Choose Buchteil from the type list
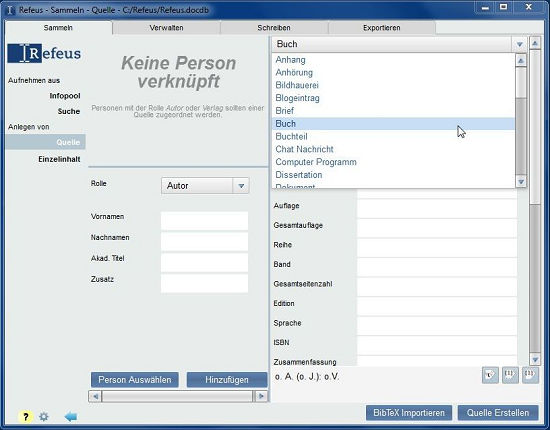The width and height of the screenshot is (550, 430). coord(393,136)
